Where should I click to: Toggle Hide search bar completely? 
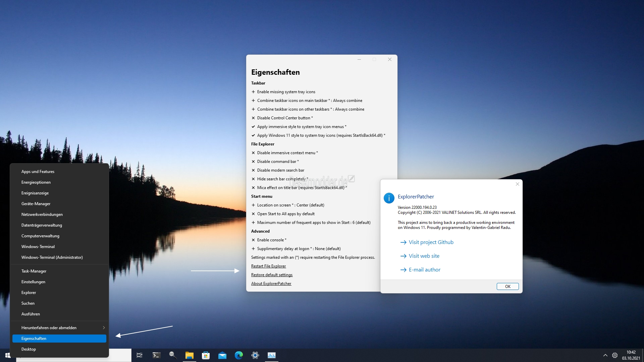(x=280, y=179)
